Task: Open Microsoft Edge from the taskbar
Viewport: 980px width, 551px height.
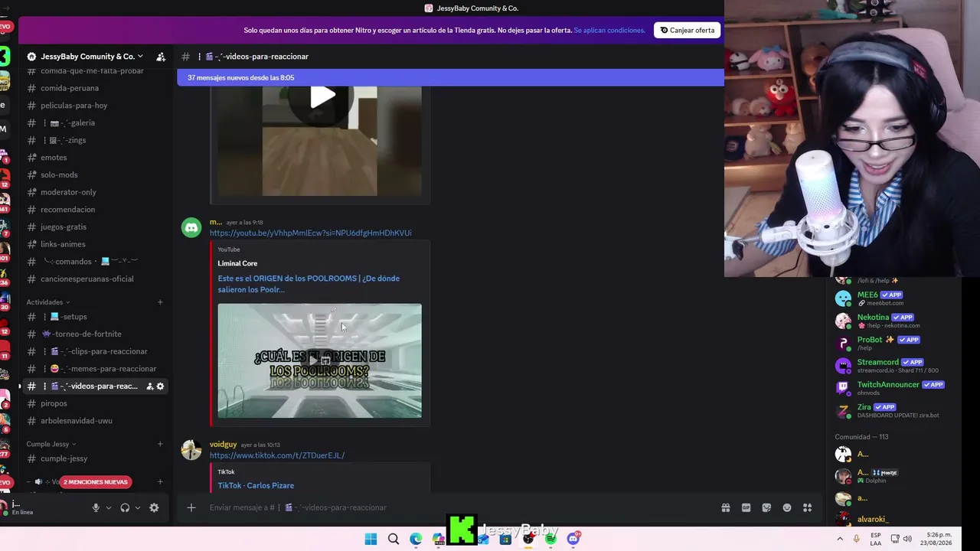Action: [416, 539]
